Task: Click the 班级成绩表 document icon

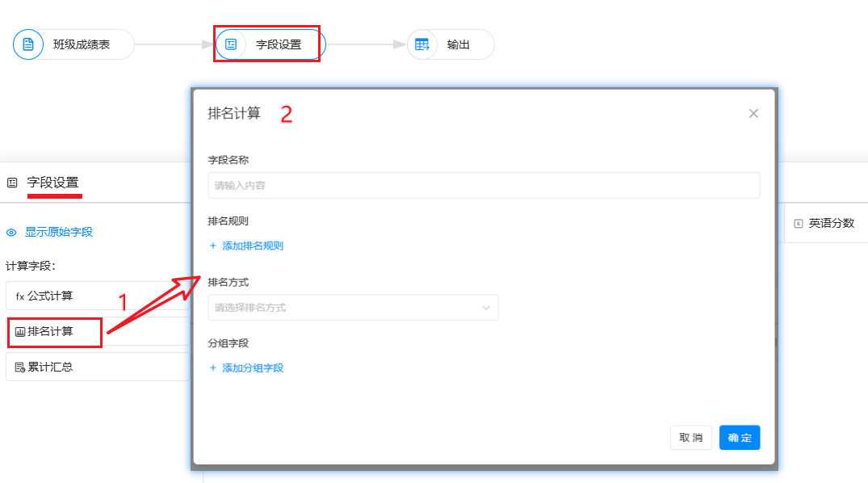Action: pos(28,44)
